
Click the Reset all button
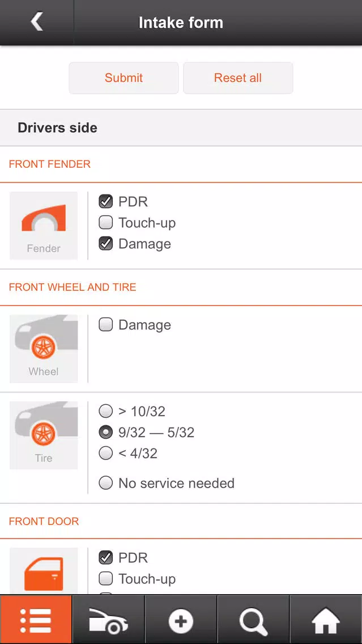[238, 78]
